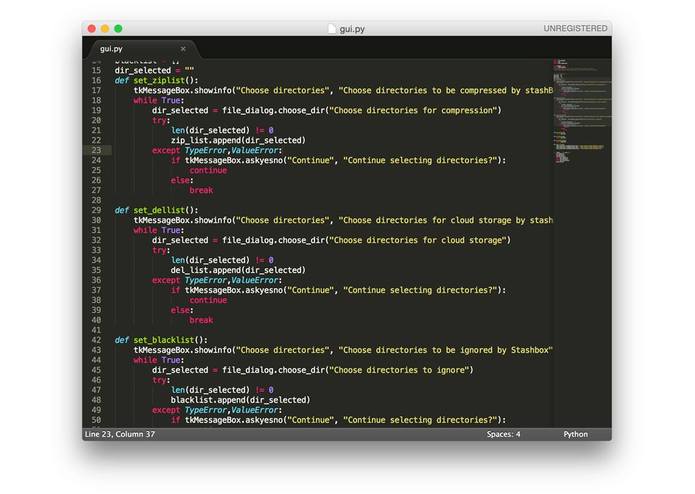The height and width of the screenshot is (494, 695).
Task: Click the continue keyword on line 25
Action: click(208, 170)
